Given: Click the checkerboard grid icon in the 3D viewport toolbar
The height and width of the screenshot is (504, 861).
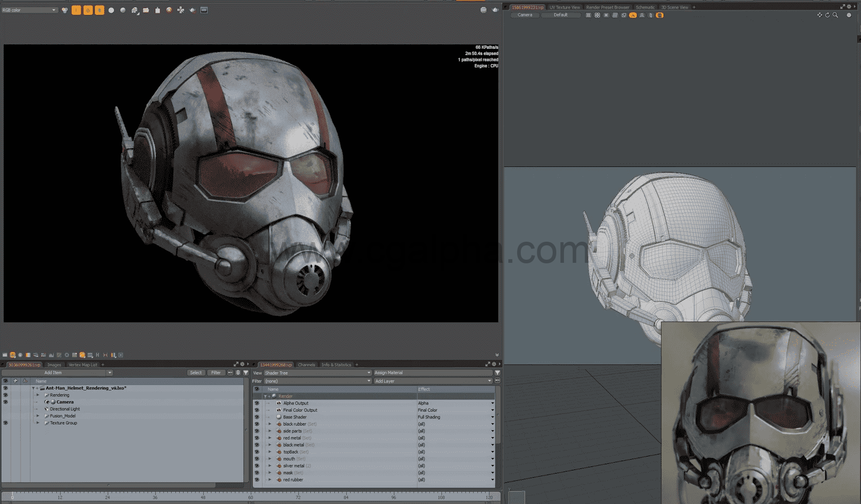Looking at the screenshot, I should click(588, 15).
